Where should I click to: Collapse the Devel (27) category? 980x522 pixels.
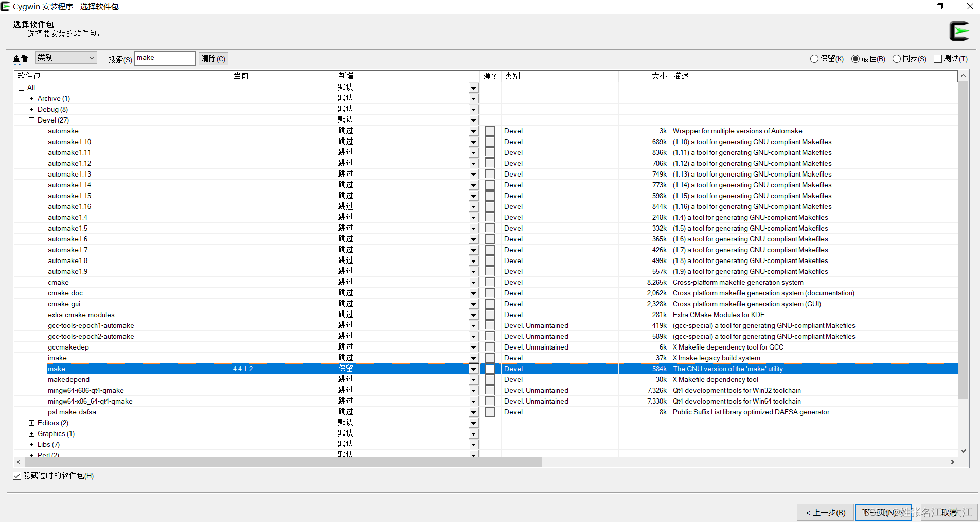point(31,120)
